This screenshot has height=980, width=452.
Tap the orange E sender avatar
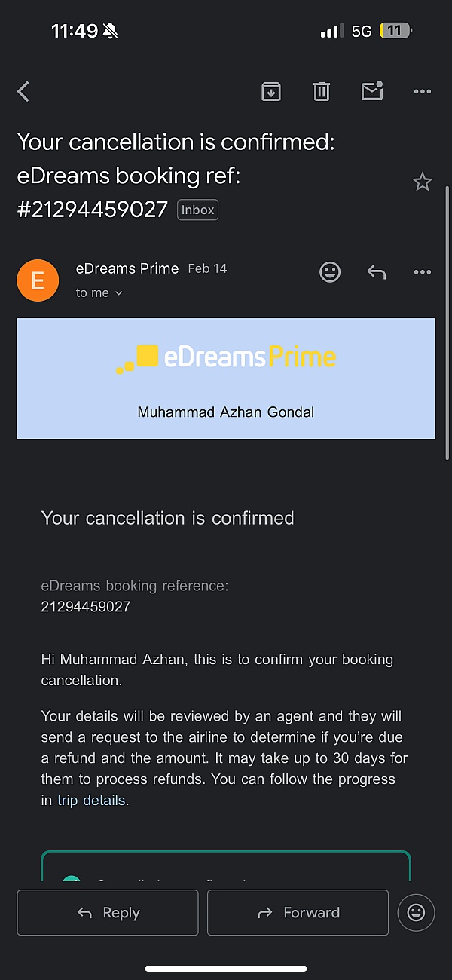point(38,280)
